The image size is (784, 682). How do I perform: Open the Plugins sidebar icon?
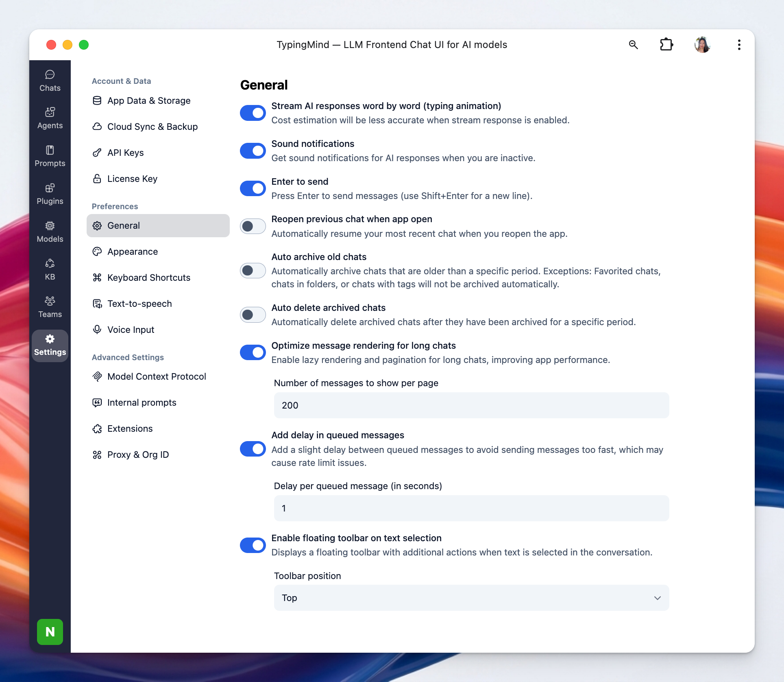pyautogui.click(x=50, y=194)
